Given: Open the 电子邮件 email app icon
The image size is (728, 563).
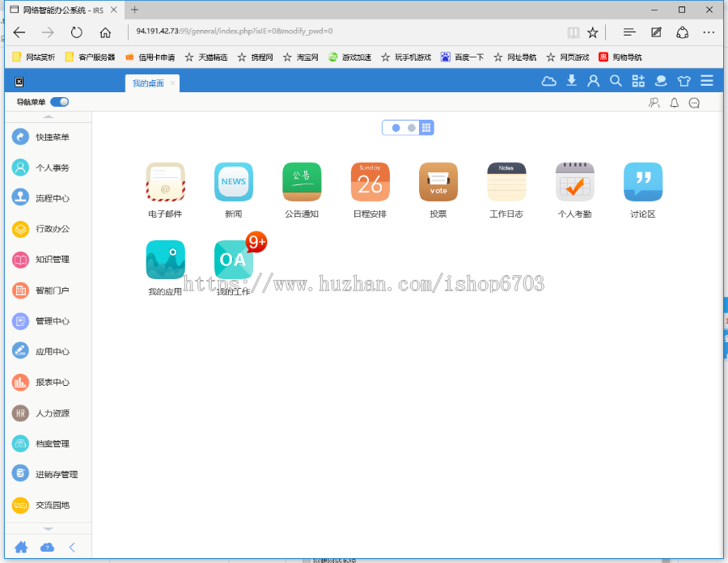Looking at the screenshot, I should pos(165,182).
